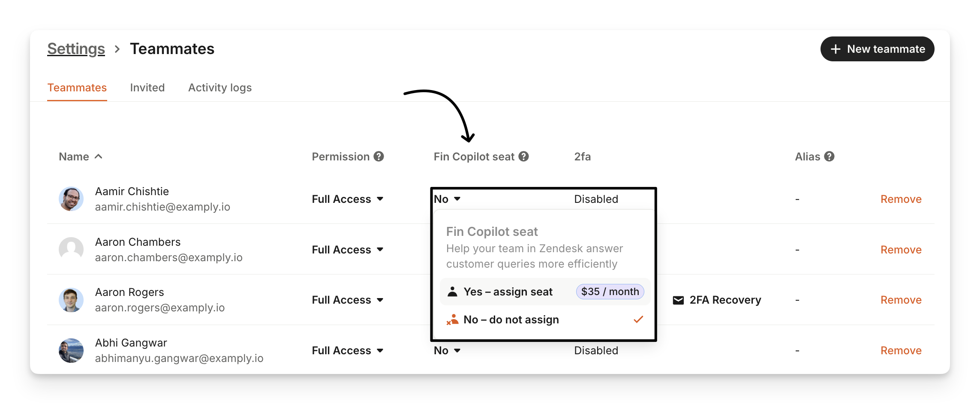Image resolution: width=980 pixels, height=404 pixels.
Task: Open Aaron Chambers' Full Access permission dropdown
Action: click(x=348, y=250)
